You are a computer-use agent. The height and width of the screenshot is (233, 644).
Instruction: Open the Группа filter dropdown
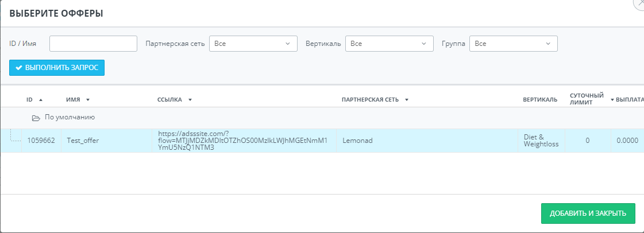click(x=513, y=44)
